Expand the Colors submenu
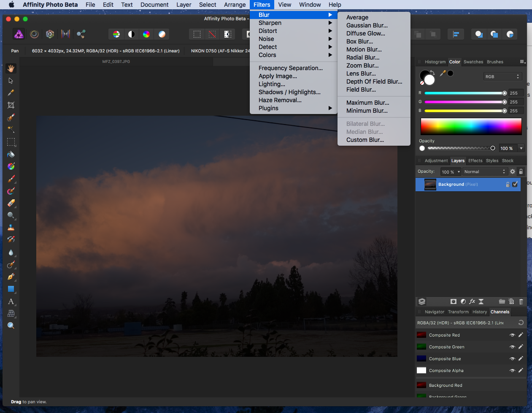Image resolution: width=532 pixels, height=413 pixels. point(294,55)
